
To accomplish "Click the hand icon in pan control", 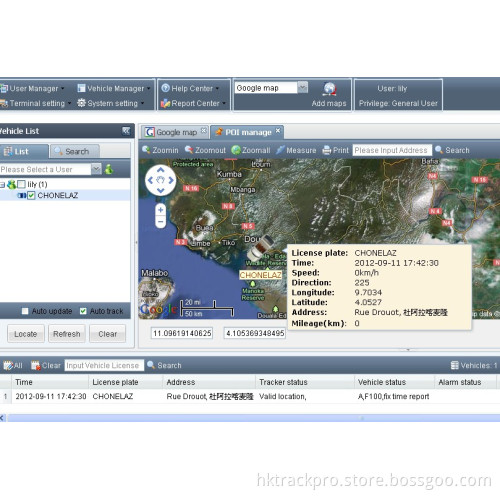I will pos(161,180).
